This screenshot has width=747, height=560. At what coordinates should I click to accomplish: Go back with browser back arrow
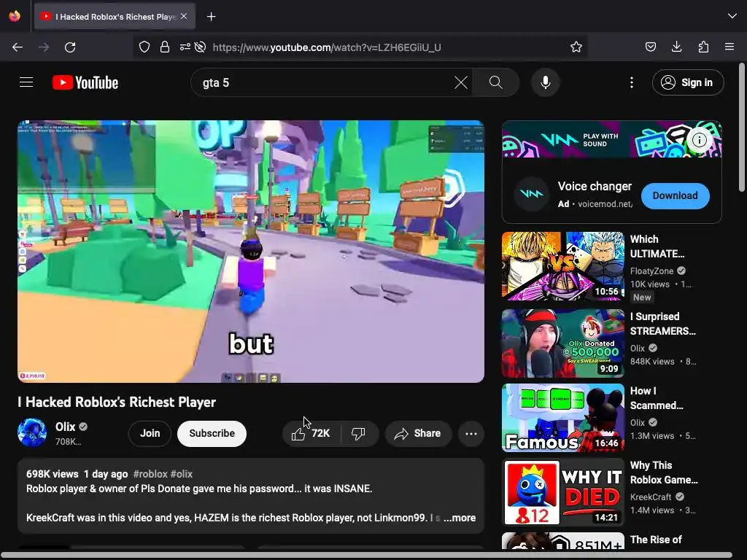pyautogui.click(x=18, y=47)
